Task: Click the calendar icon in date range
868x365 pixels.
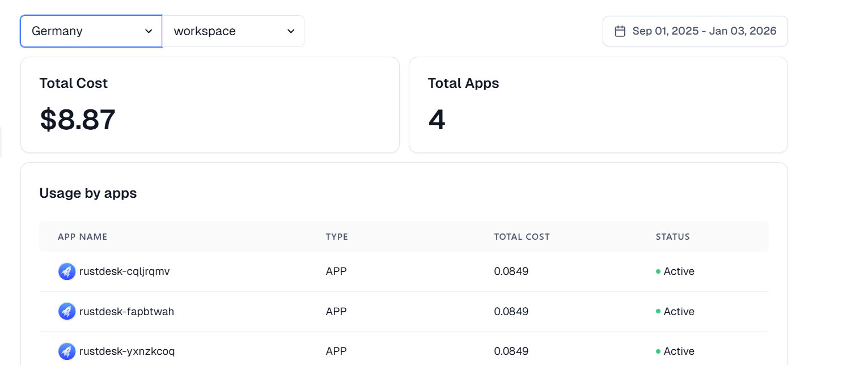Action: 620,31
